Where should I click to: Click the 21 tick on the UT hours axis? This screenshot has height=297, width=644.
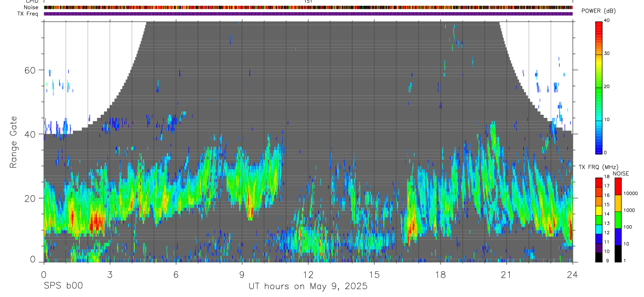[506, 274]
